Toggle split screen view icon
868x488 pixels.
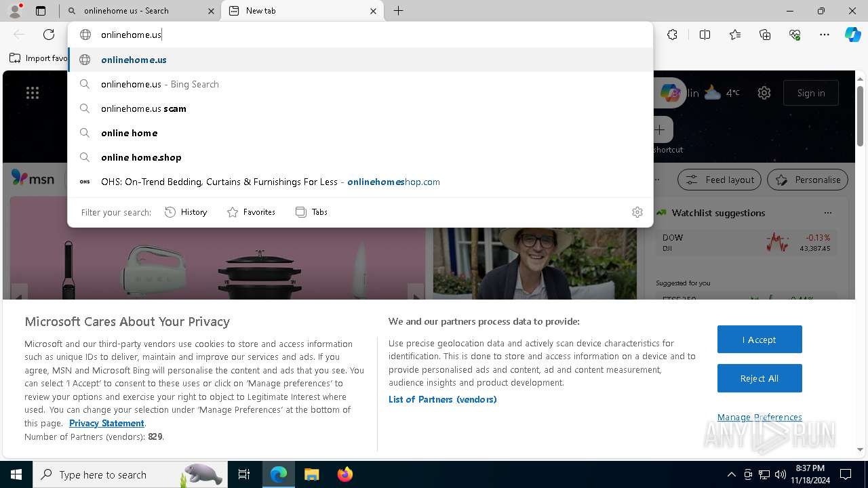click(x=705, y=35)
